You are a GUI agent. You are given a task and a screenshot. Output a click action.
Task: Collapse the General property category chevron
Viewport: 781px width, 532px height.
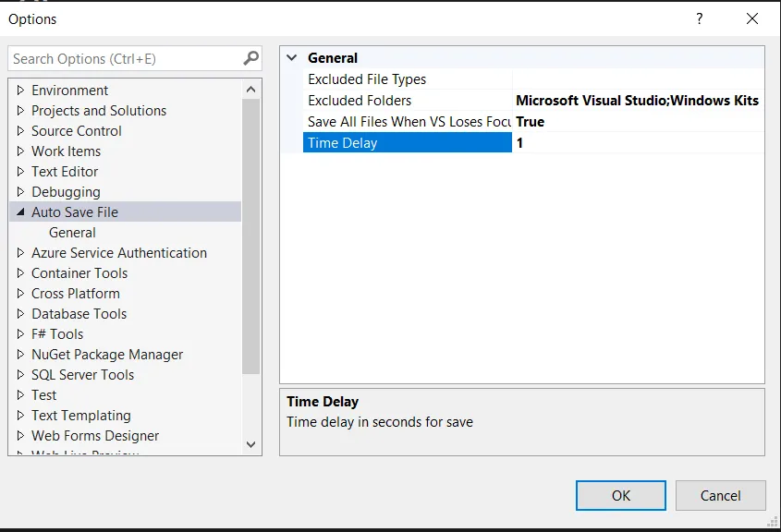pos(292,58)
